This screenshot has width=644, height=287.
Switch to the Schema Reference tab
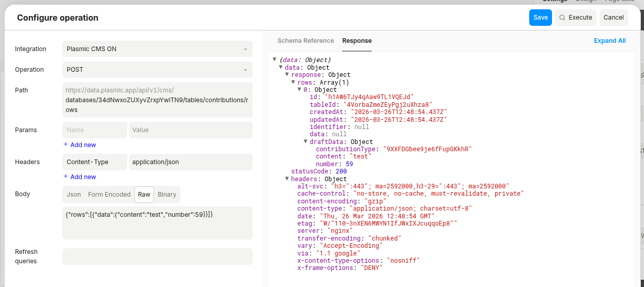(x=305, y=41)
